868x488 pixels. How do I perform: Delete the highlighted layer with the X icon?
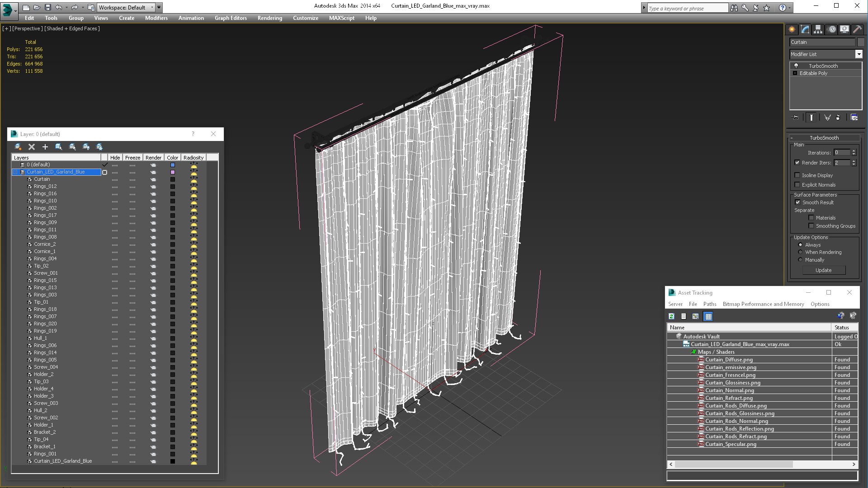pyautogui.click(x=32, y=147)
